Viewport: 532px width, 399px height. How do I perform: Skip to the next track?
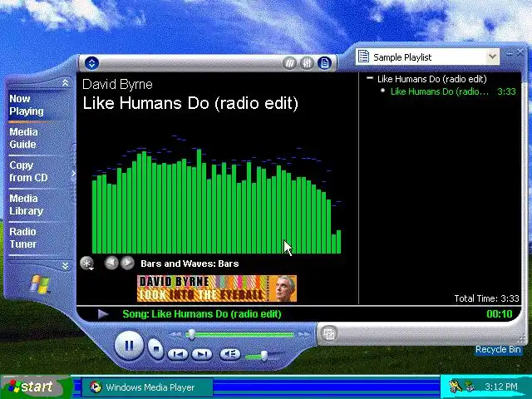click(202, 354)
